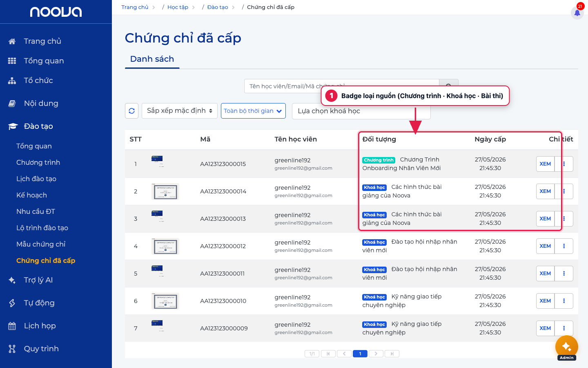Open certificate thumbnail in row 6
Screen dimensions: 588x368
[x=165, y=301]
